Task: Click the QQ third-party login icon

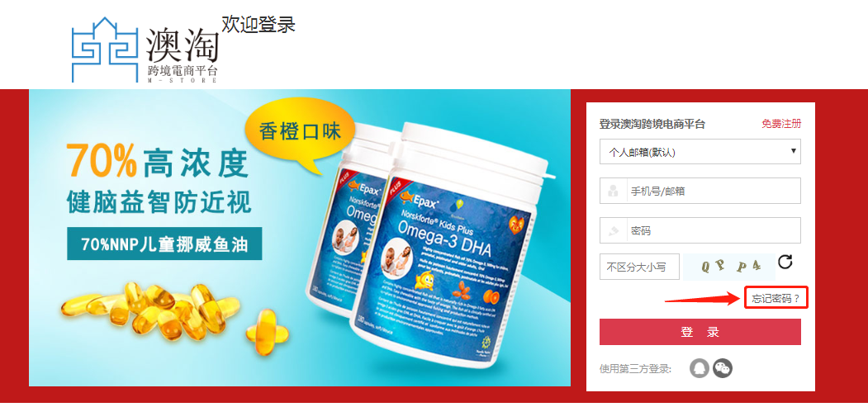Action: [x=700, y=367]
